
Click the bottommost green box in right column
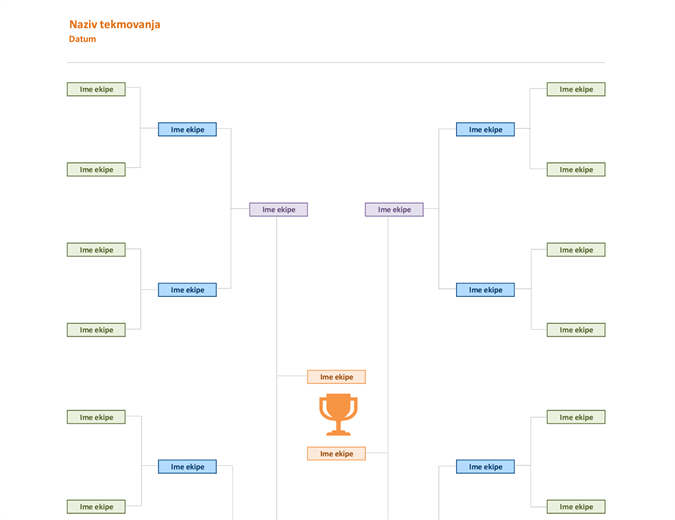coord(576,507)
